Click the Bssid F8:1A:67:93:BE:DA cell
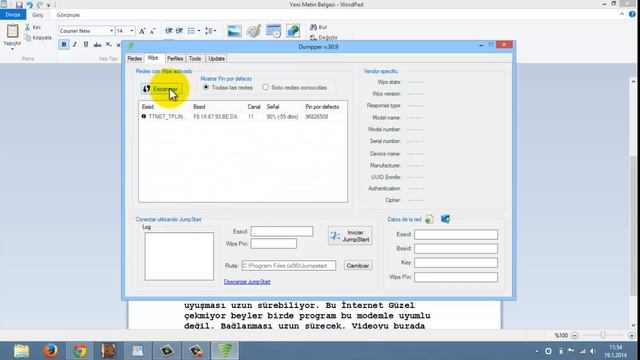The width and height of the screenshot is (640, 360). (215, 117)
